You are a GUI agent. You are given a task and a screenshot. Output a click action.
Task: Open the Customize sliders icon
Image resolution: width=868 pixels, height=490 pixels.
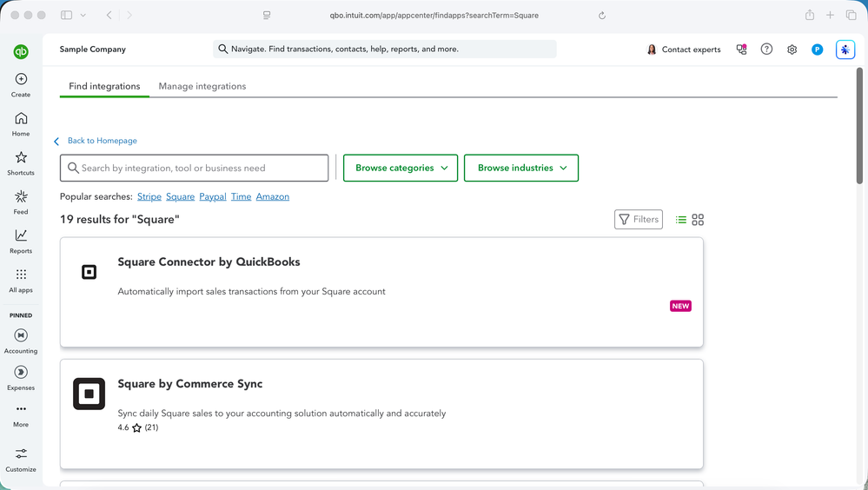(21, 454)
